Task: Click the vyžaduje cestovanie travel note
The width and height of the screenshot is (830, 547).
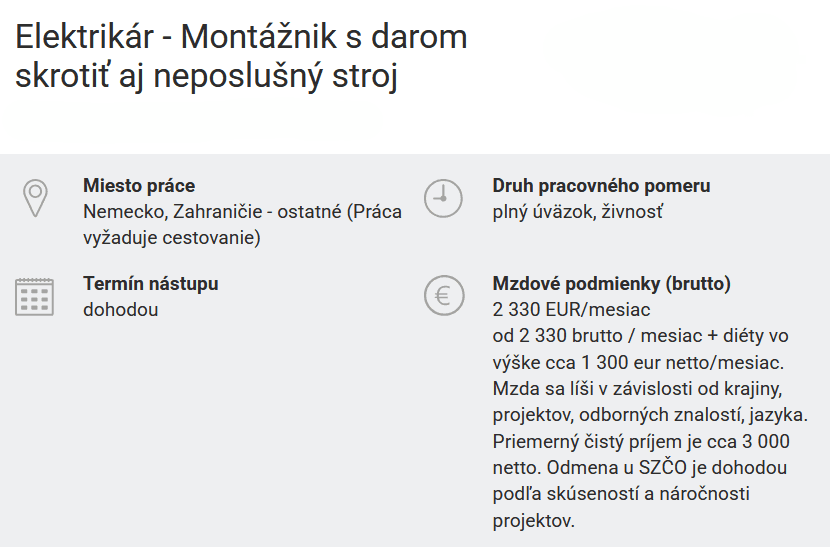Action: point(171,238)
